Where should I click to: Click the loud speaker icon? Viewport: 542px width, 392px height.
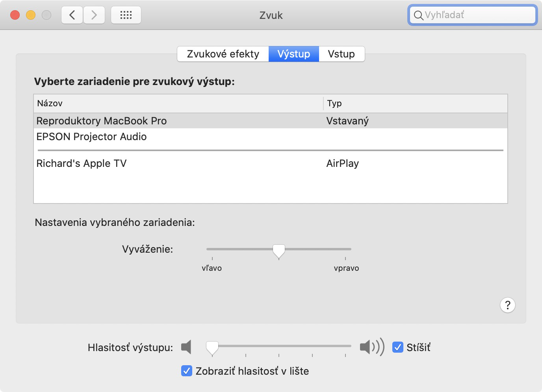pyautogui.click(x=372, y=347)
